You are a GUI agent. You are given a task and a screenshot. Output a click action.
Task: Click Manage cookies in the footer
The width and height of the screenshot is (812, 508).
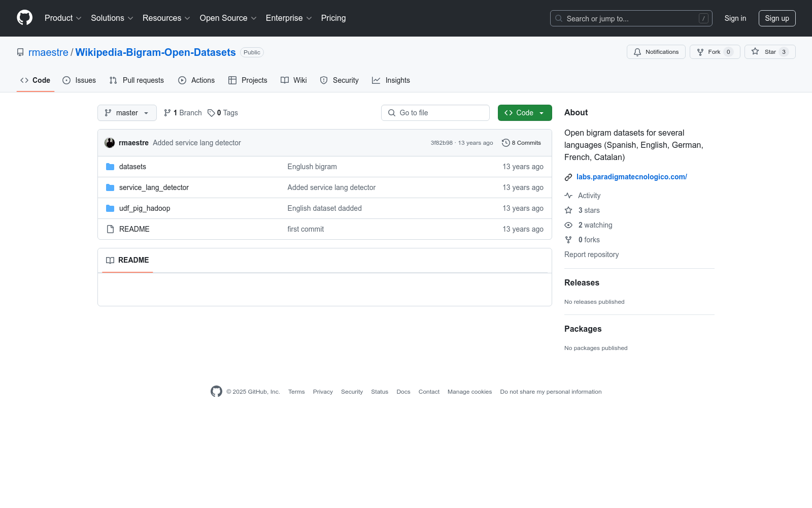tap(469, 392)
